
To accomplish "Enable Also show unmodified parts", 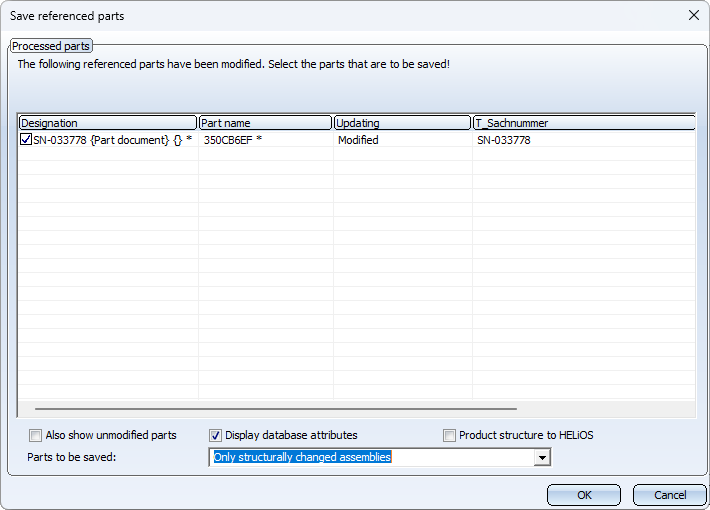I will coord(35,435).
